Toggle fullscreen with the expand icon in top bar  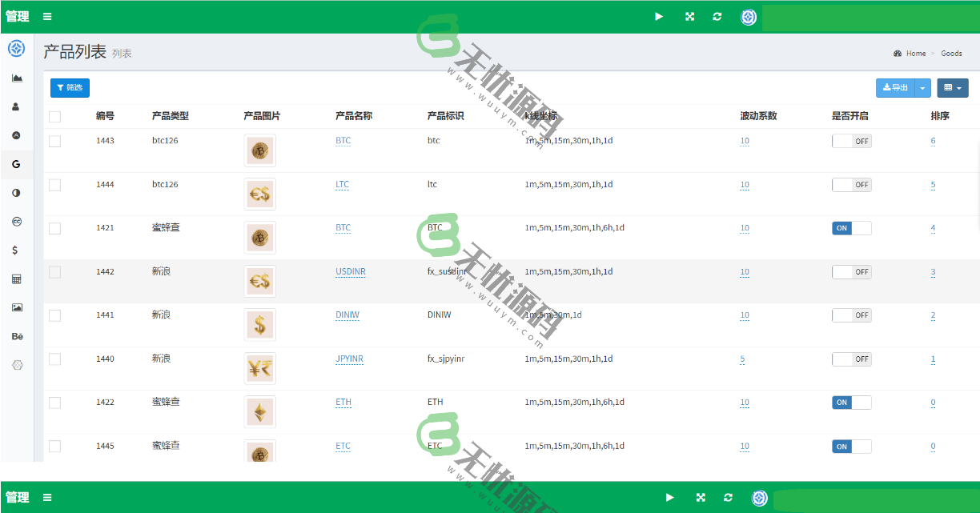689,16
